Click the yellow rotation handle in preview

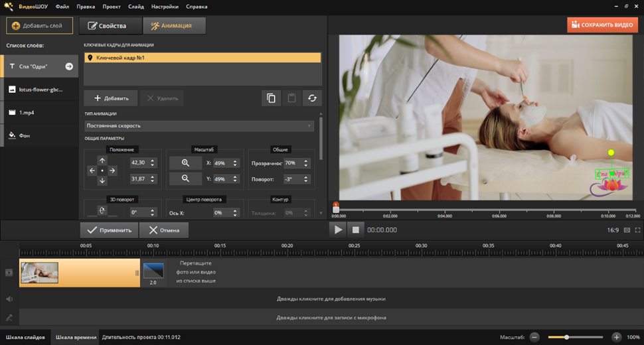pos(611,153)
